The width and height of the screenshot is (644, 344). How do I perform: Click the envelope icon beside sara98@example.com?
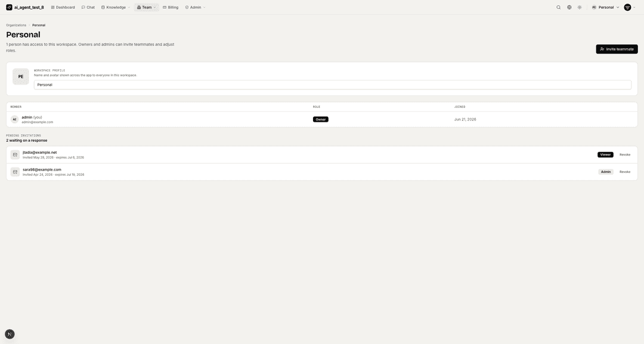15,172
